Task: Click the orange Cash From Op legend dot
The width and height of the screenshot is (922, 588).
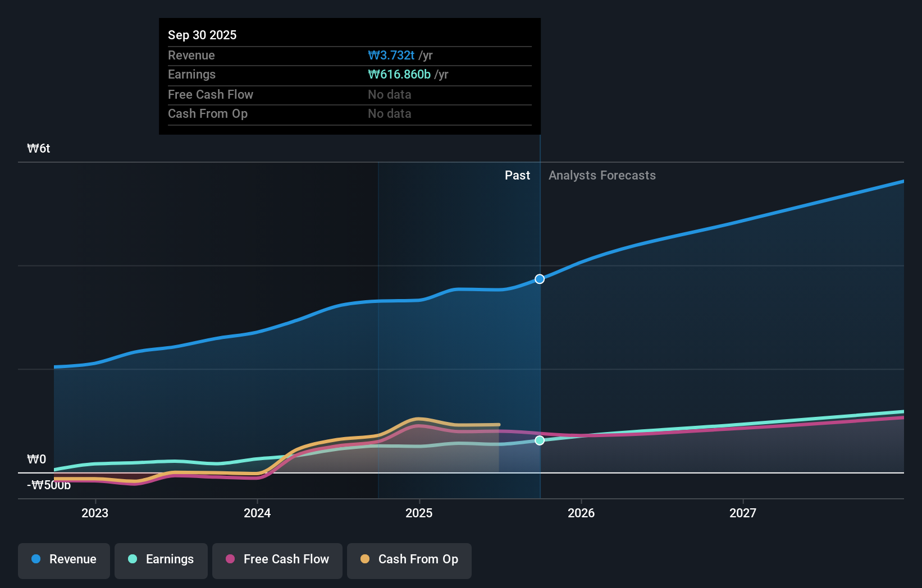Action: pos(366,559)
